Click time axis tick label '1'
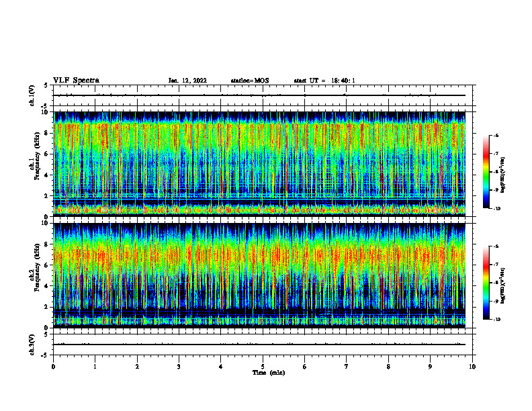This screenshot has height=411, width=532. [95, 367]
